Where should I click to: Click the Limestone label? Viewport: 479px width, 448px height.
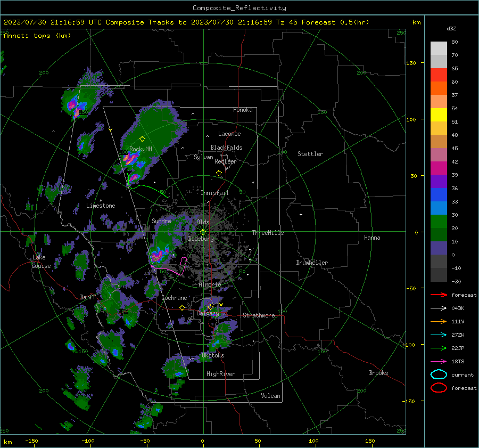pyautogui.click(x=101, y=206)
